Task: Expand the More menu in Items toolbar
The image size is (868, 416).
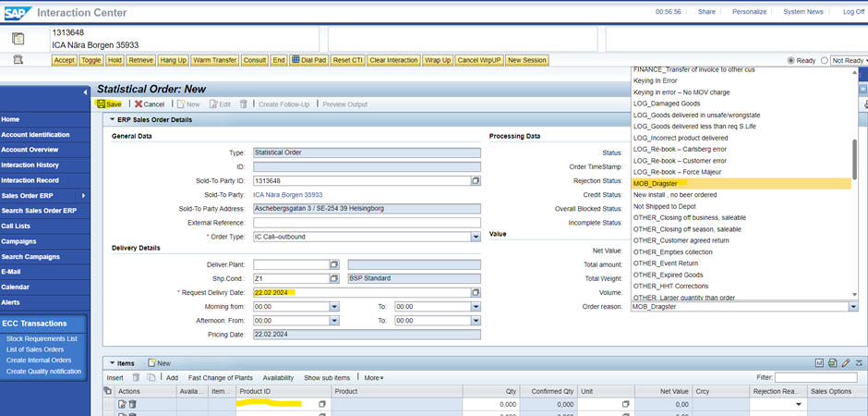Action: click(x=372, y=378)
